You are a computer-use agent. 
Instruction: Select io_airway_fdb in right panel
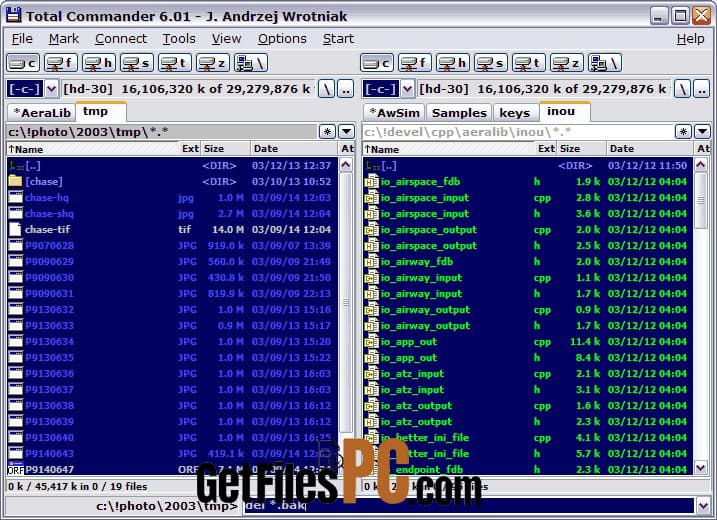click(528, 262)
